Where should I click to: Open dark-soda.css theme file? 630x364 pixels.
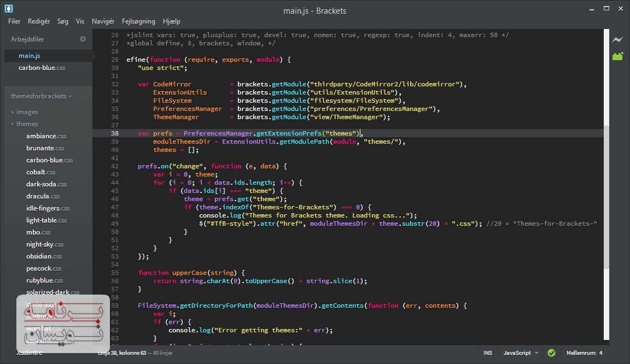46,184
